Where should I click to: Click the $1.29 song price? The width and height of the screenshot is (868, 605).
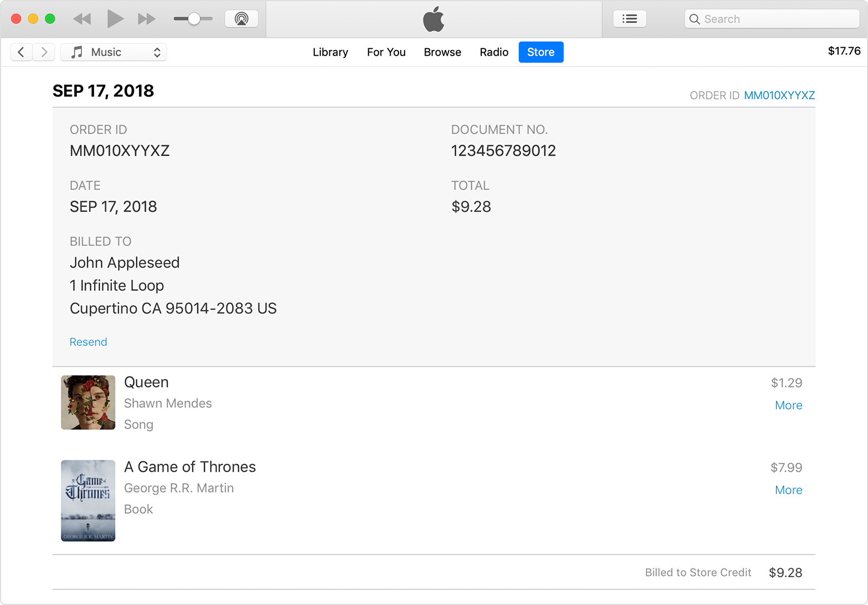pyautogui.click(x=786, y=383)
